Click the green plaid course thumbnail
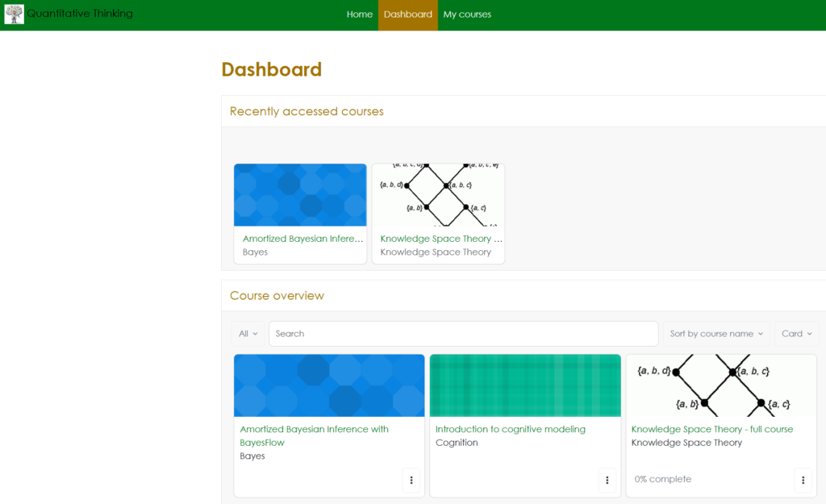Viewport: 826px width, 504px height. click(525, 385)
